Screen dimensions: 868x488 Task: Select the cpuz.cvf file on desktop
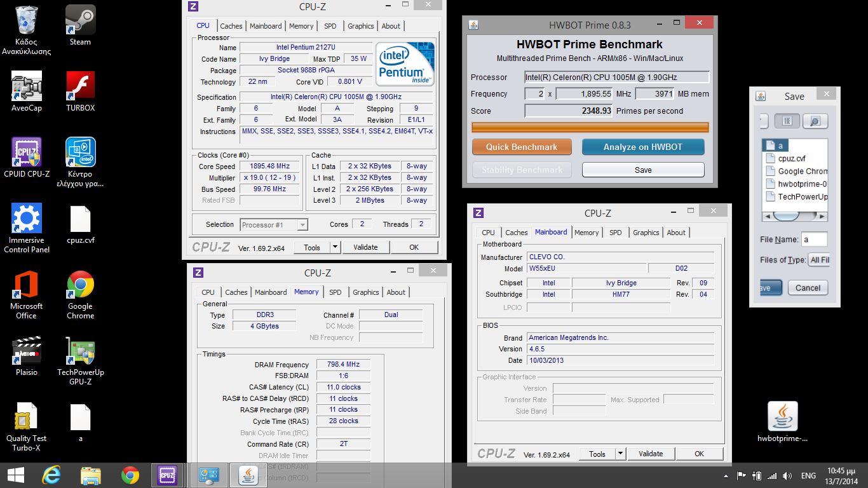[80, 224]
